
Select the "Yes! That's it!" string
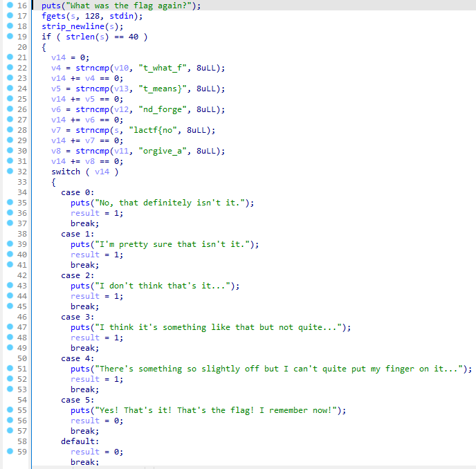point(216,410)
